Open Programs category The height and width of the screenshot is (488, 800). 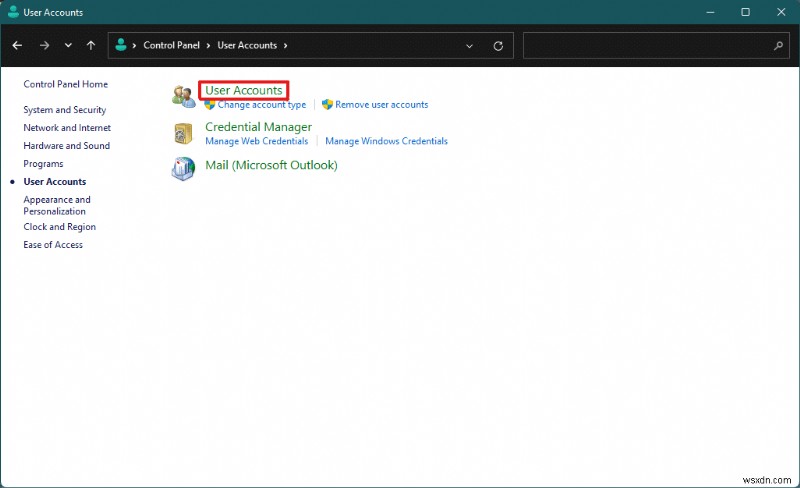tap(43, 164)
